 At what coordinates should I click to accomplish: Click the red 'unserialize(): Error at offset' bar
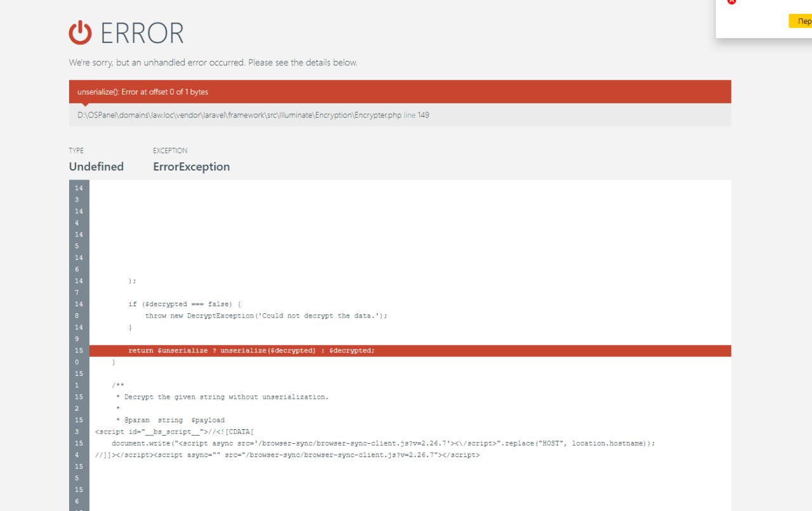coord(400,92)
